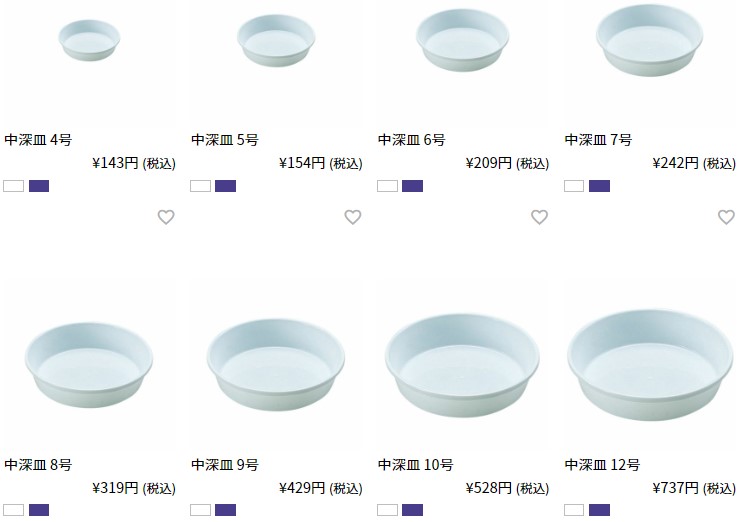Select white color swatch for 中深皿 4号
This screenshot has width=741, height=522.
14,186
